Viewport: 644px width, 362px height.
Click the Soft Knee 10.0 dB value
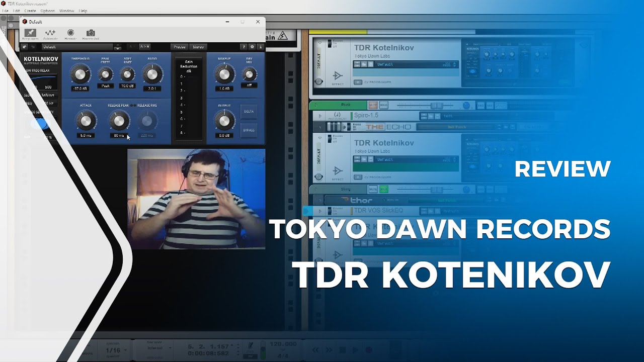pos(128,86)
